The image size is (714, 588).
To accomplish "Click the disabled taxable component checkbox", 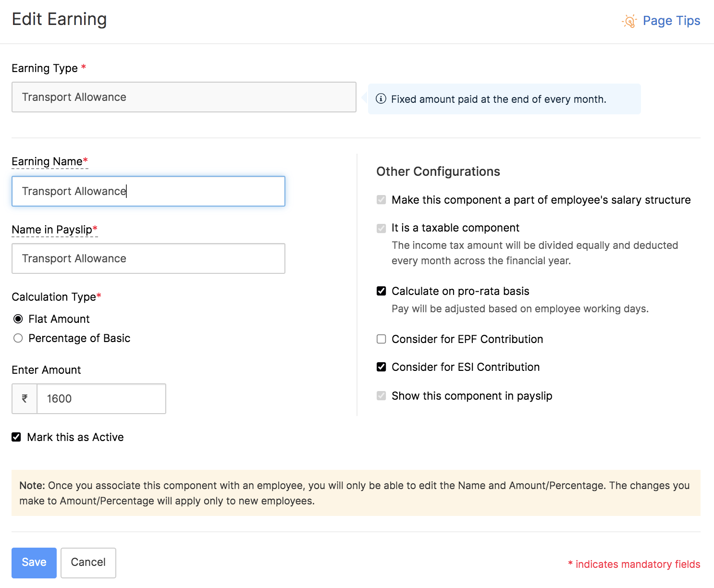I will [x=381, y=228].
